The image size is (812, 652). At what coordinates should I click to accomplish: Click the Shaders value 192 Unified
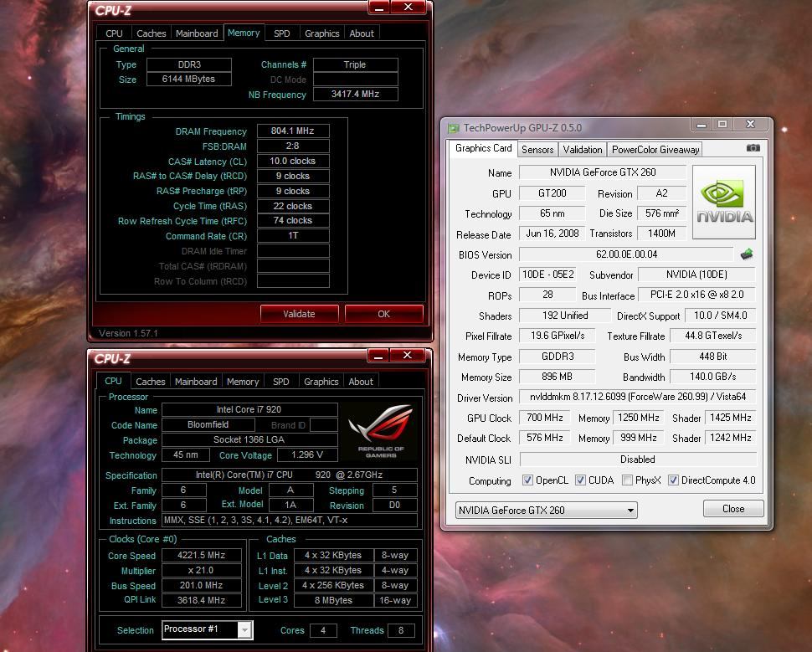pos(565,316)
